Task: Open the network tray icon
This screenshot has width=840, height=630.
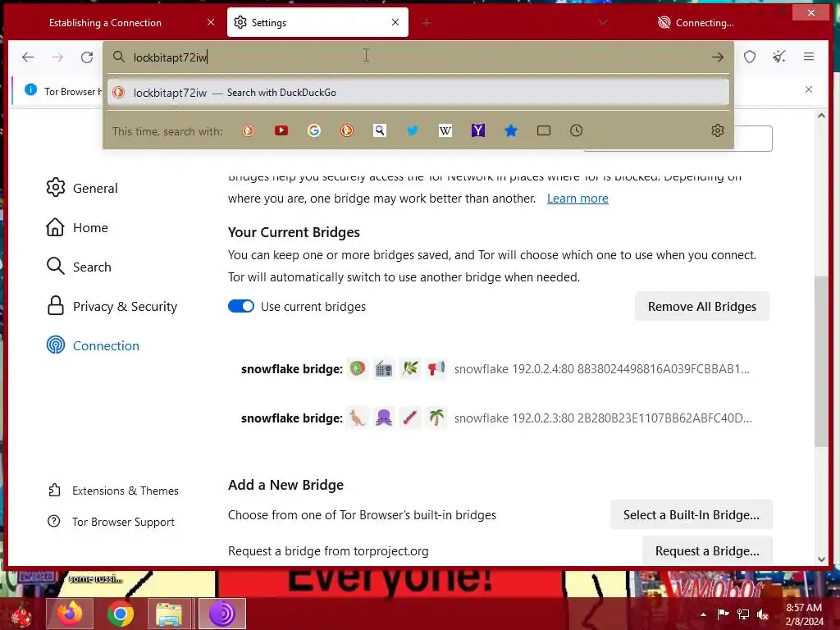Action: tap(743, 614)
